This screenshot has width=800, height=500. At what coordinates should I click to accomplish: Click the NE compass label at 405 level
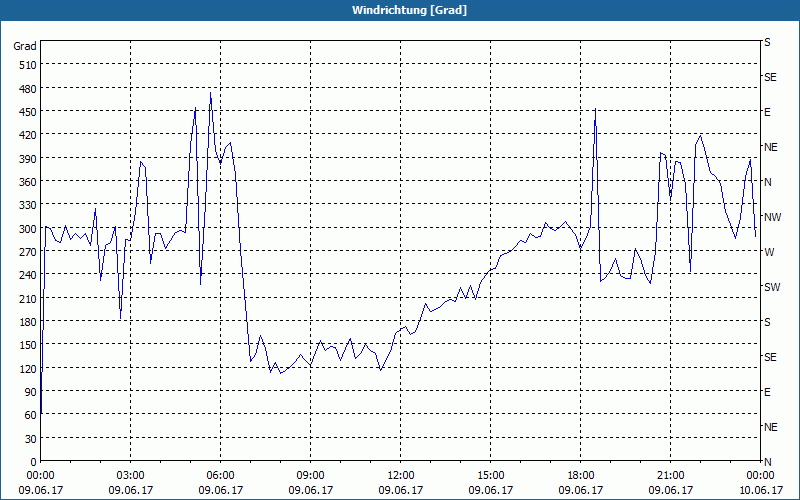pyautogui.click(x=770, y=147)
